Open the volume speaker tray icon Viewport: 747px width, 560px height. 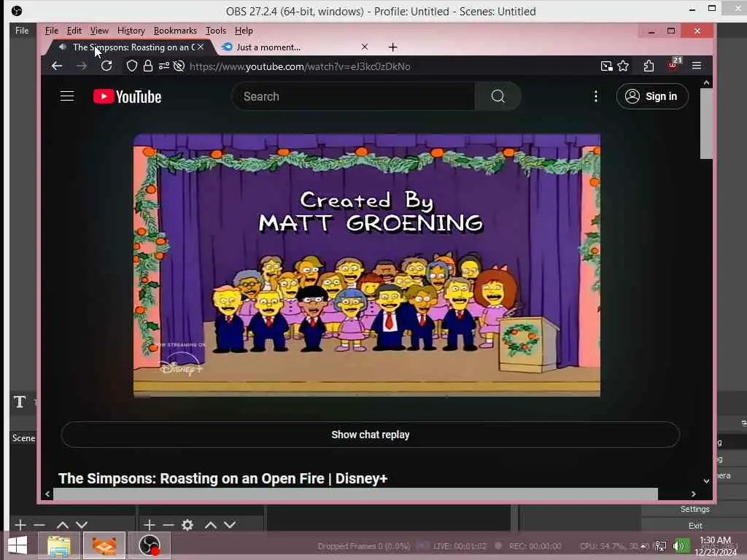click(x=678, y=546)
